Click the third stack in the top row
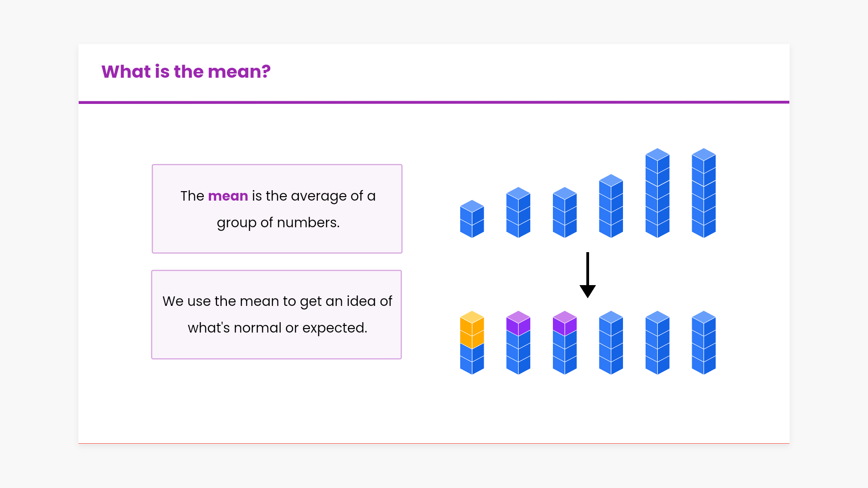Image resolution: width=868 pixels, height=488 pixels. [x=565, y=212]
